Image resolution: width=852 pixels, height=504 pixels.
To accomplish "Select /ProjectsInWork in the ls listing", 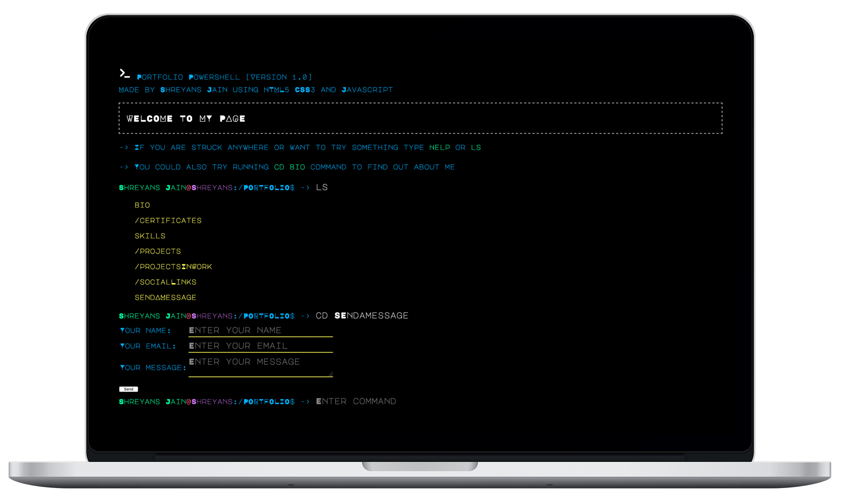I will 173,267.
